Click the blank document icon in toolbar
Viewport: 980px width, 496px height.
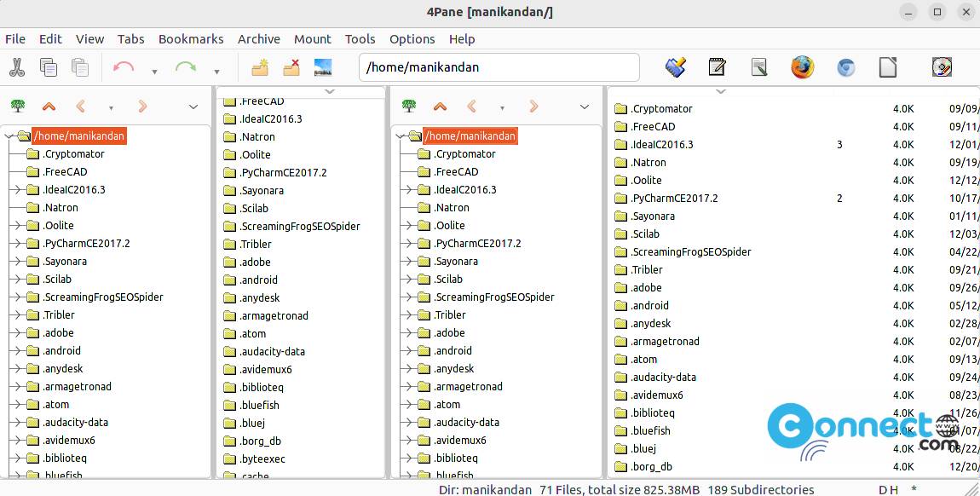(887, 66)
